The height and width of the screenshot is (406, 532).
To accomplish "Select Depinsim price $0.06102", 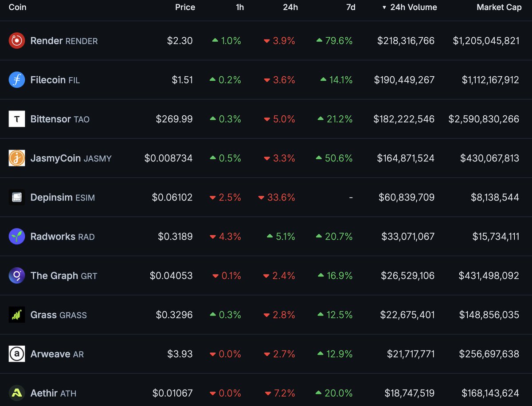I will 172,197.
